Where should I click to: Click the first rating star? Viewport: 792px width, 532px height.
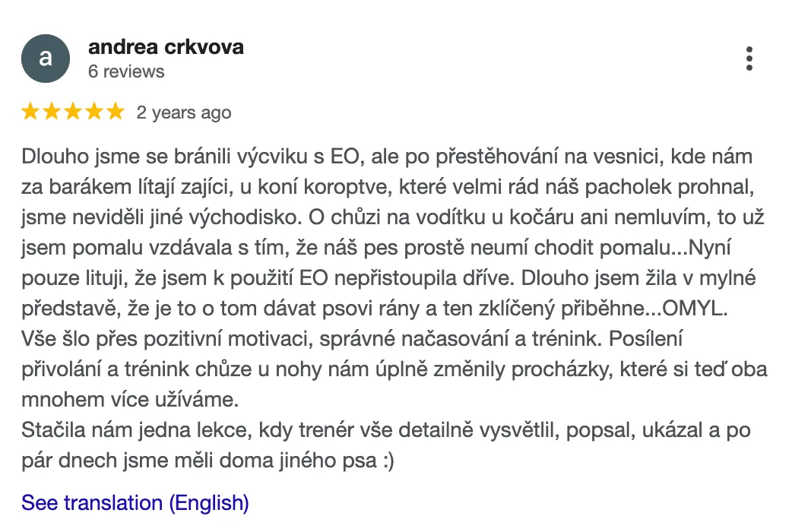(30, 112)
